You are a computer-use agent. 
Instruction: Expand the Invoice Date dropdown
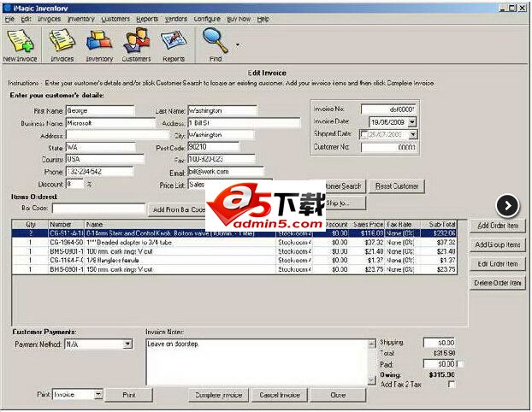coord(412,122)
